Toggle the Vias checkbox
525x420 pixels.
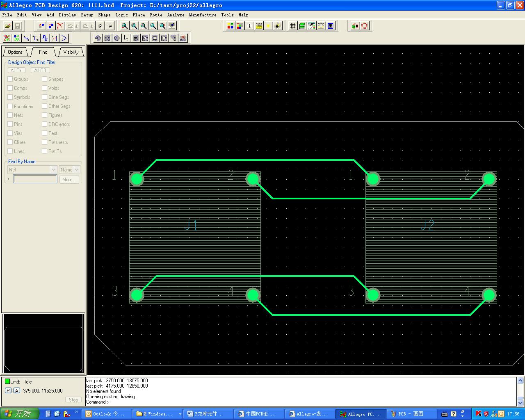10,133
